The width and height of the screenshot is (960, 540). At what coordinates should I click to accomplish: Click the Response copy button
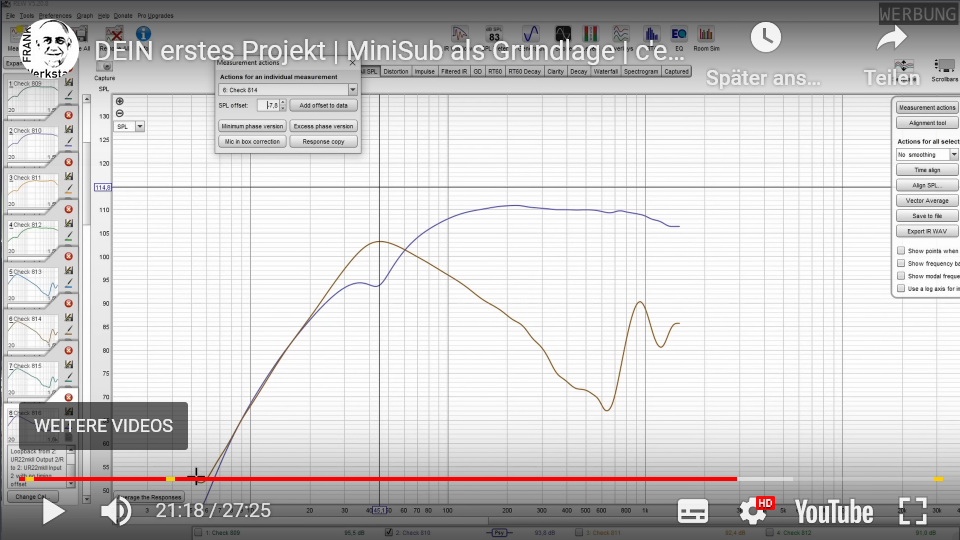(x=323, y=141)
